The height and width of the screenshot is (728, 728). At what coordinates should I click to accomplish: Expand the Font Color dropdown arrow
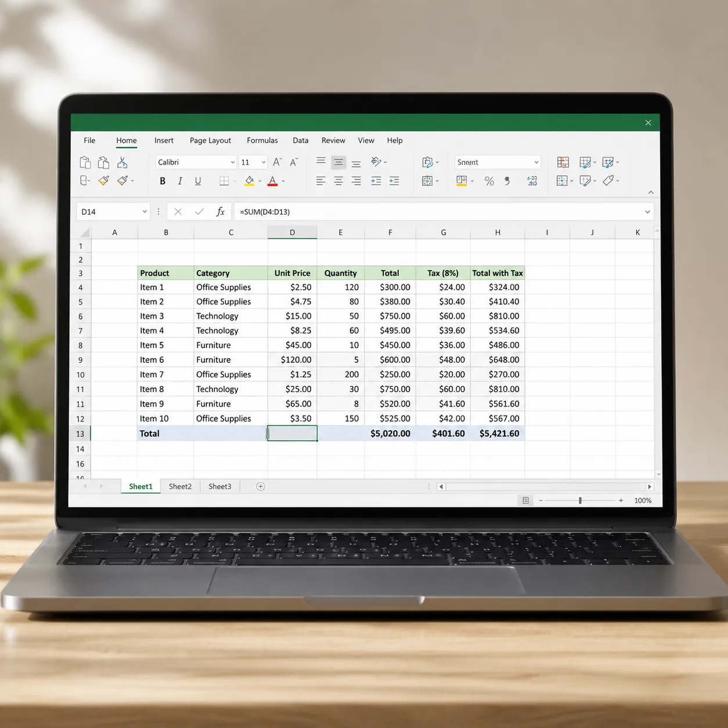click(x=283, y=181)
